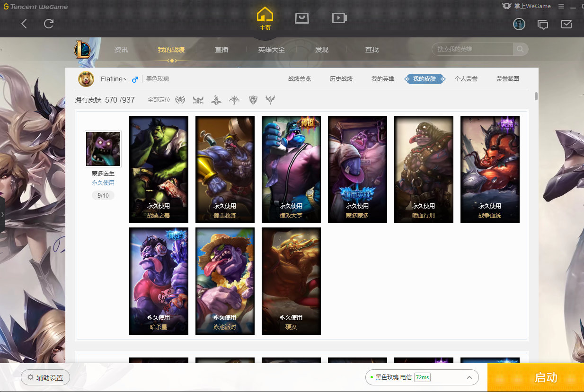The width and height of the screenshot is (584, 392).
Task: Click the vertical scrollbar thumb
Action: tap(536, 96)
